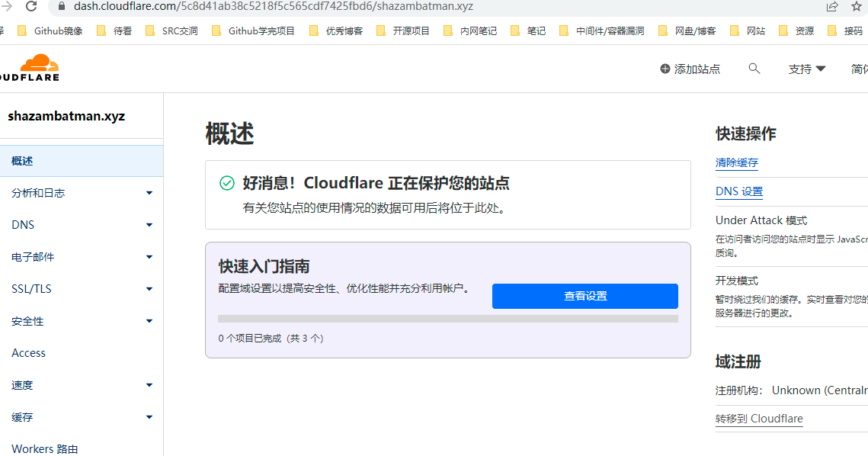
Task: Click the 查看设置 button
Action: point(585,296)
